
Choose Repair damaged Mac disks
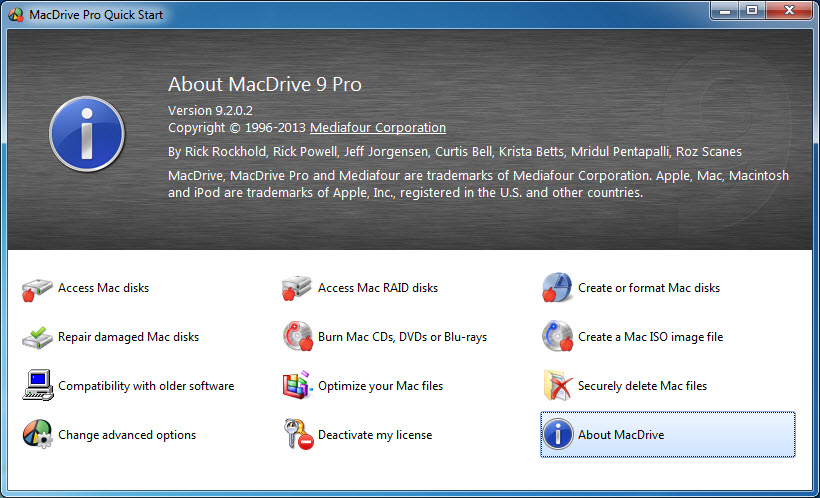128,337
